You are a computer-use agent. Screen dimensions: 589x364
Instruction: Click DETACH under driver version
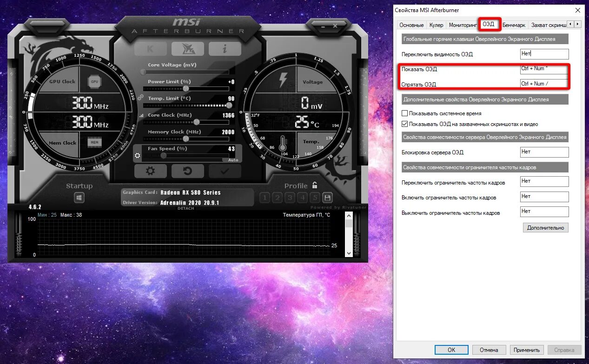point(186,208)
